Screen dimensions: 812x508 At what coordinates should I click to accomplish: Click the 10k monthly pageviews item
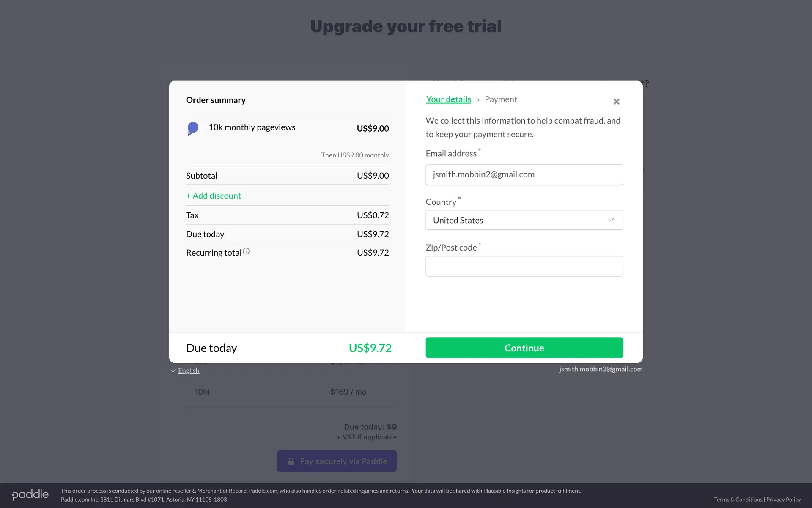coord(252,127)
